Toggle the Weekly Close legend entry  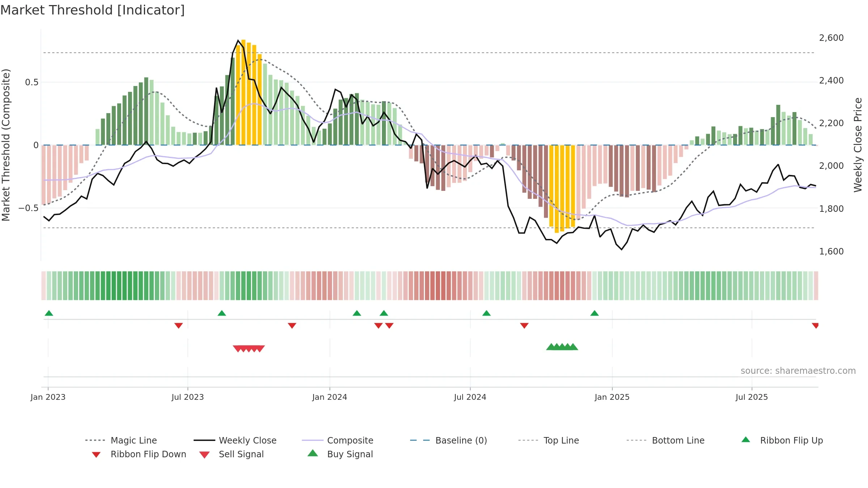[x=235, y=440]
